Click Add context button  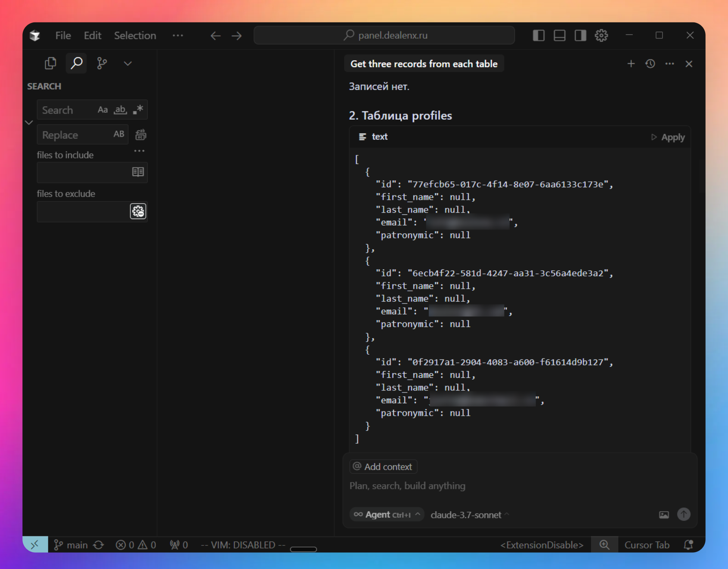383,467
